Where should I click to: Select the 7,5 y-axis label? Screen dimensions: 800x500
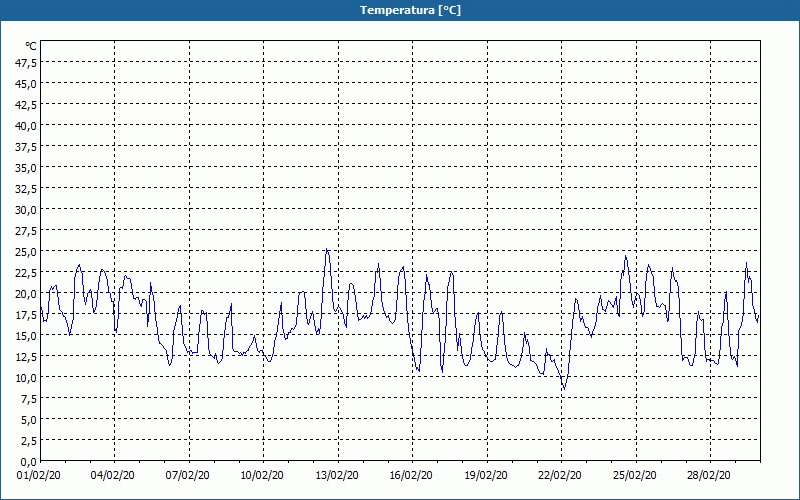[29, 399]
